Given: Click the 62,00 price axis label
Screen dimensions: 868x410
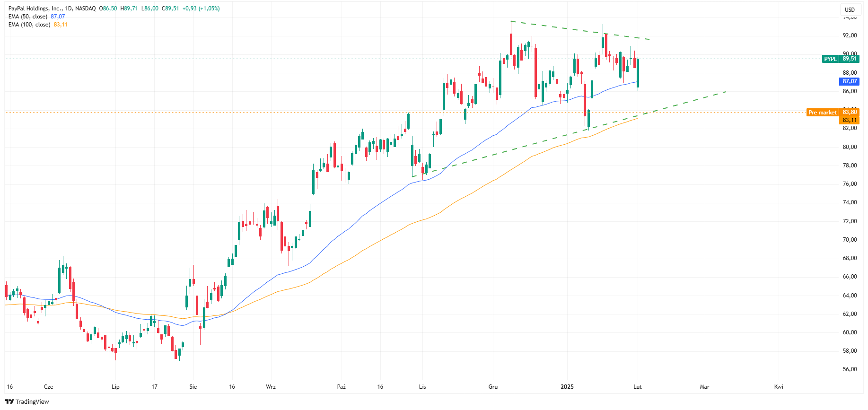Looking at the screenshot, I should pyautogui.click(x=850, y=314).
